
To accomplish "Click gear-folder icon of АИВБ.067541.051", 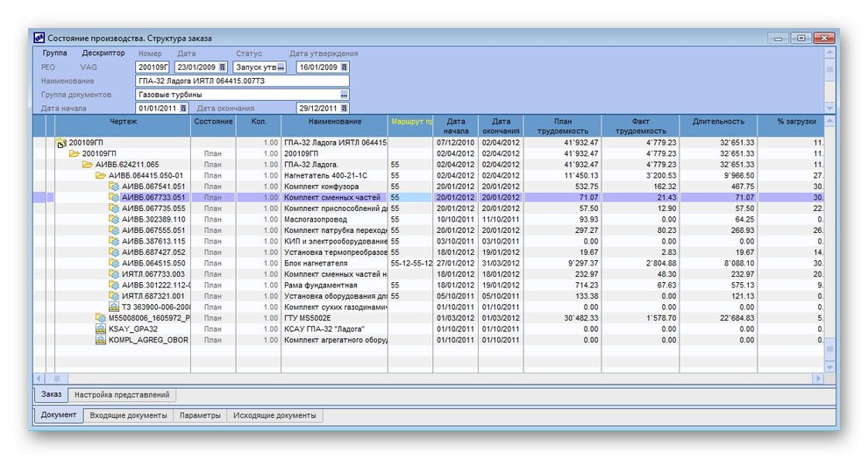I will coord(114,187).
